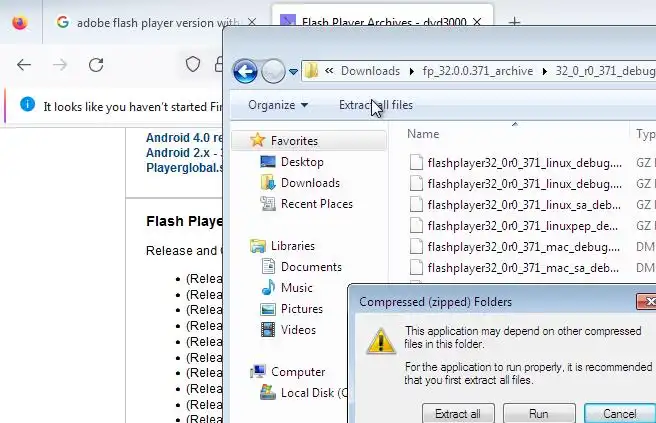Select Recent Places in navigation pane
This screenshot has height=423, width=656.
click(x=317, y=204)
